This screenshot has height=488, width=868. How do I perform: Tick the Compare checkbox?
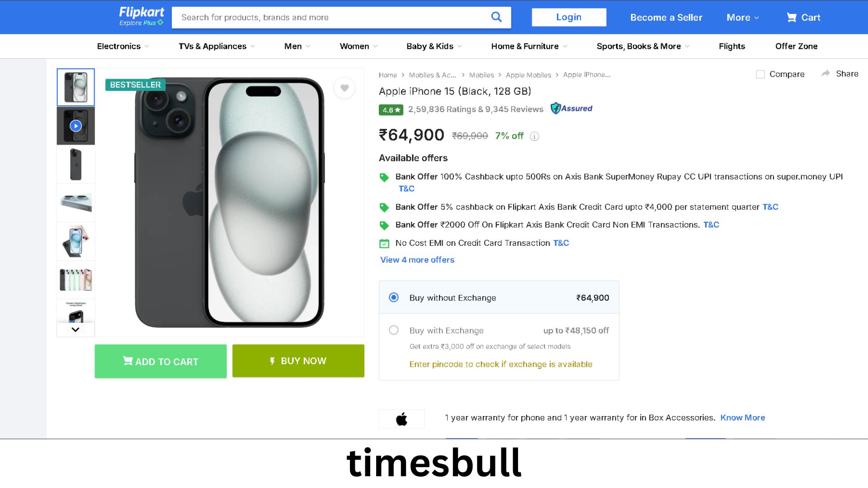[x=760, y=74]
